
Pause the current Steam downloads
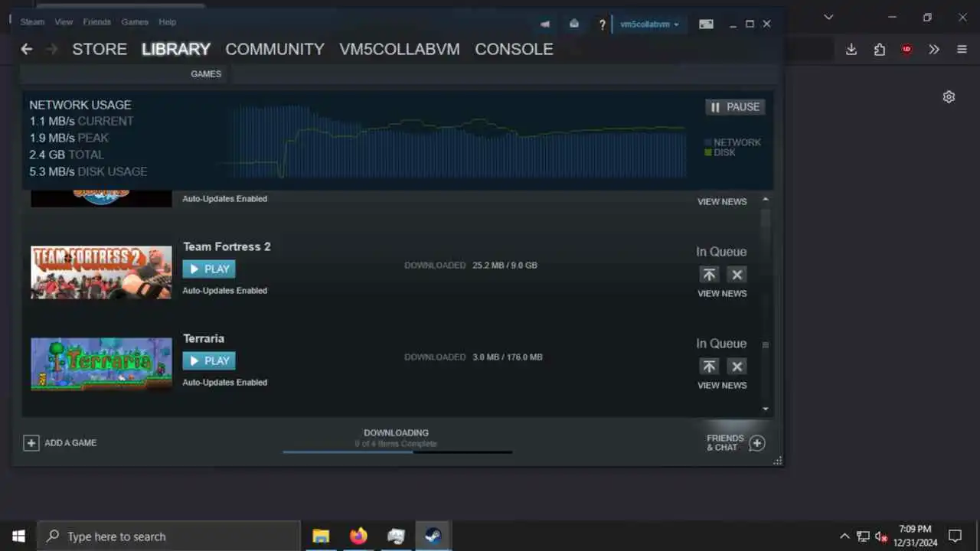coord(735,107)
